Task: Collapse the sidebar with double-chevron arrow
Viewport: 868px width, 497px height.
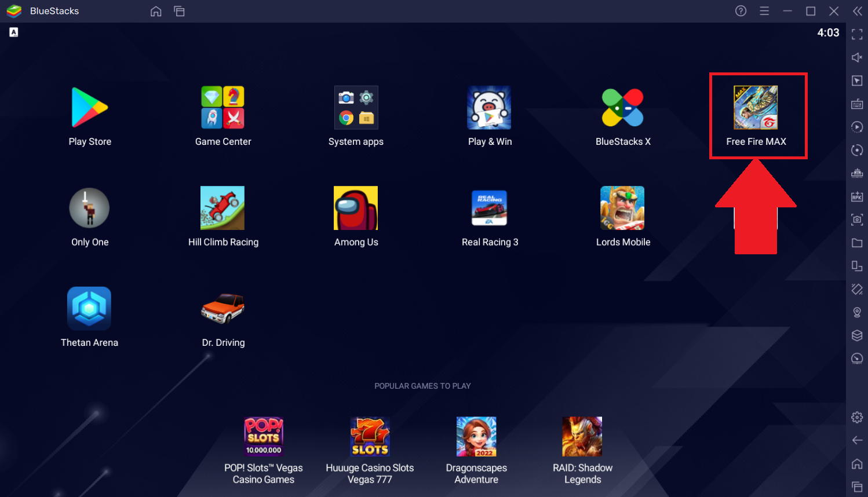Action: click(857, 11)
